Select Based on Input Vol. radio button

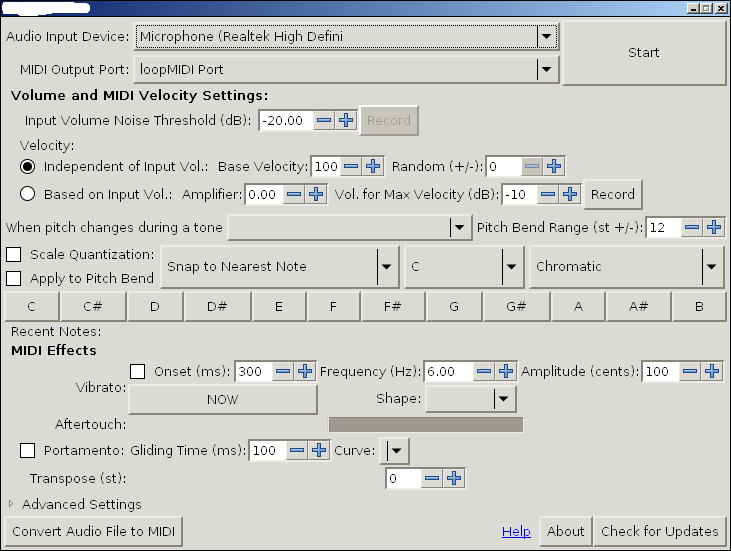(28, 194)
